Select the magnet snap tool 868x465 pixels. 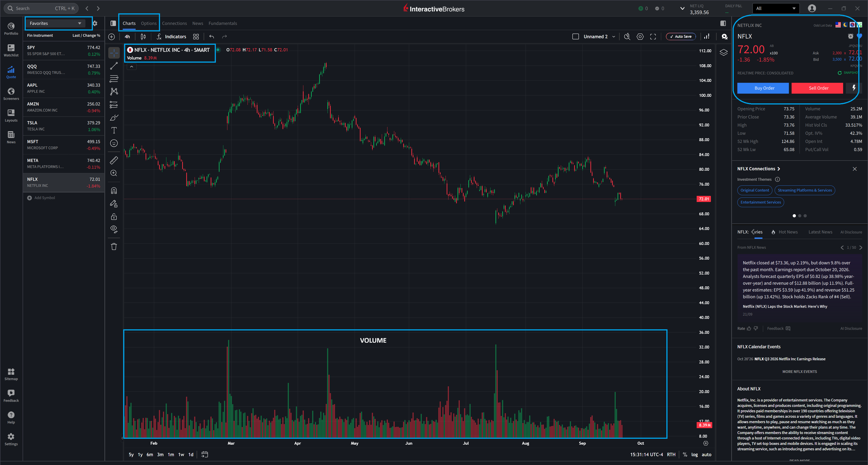pyautogui.click(x=114, y=190)
